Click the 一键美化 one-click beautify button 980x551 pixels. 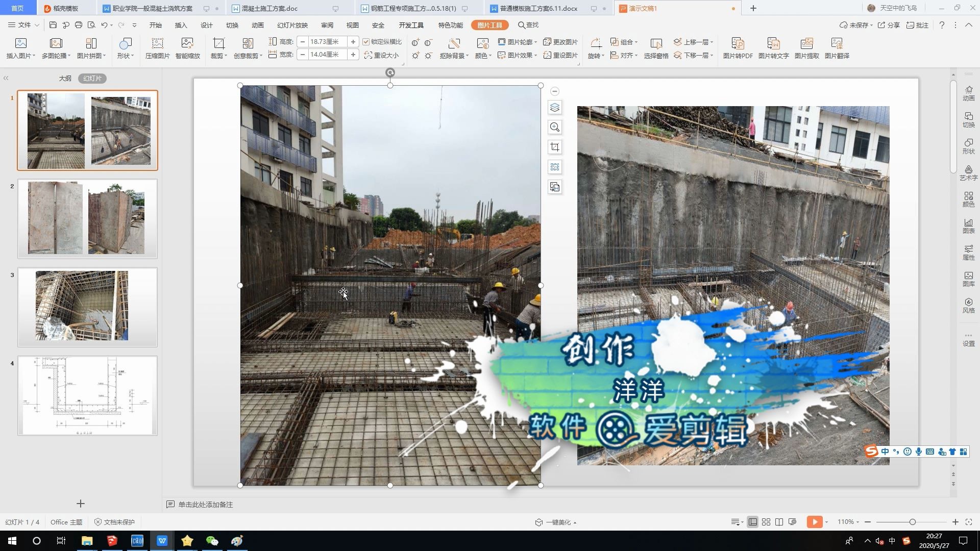coord(555,522)
